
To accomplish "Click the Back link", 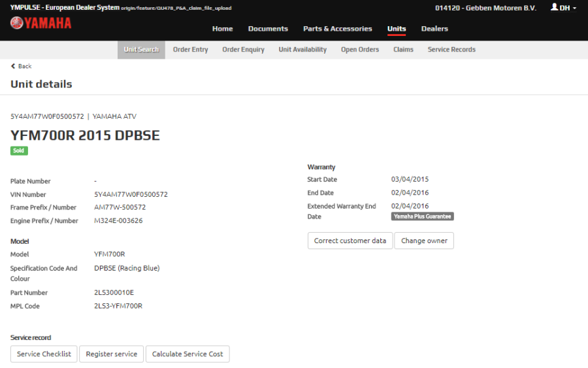I will coord(22,66).
